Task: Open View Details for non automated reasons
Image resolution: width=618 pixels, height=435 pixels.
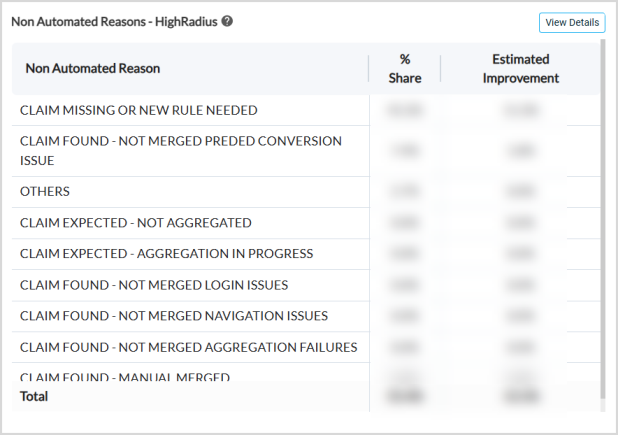Action: (572, 22)
